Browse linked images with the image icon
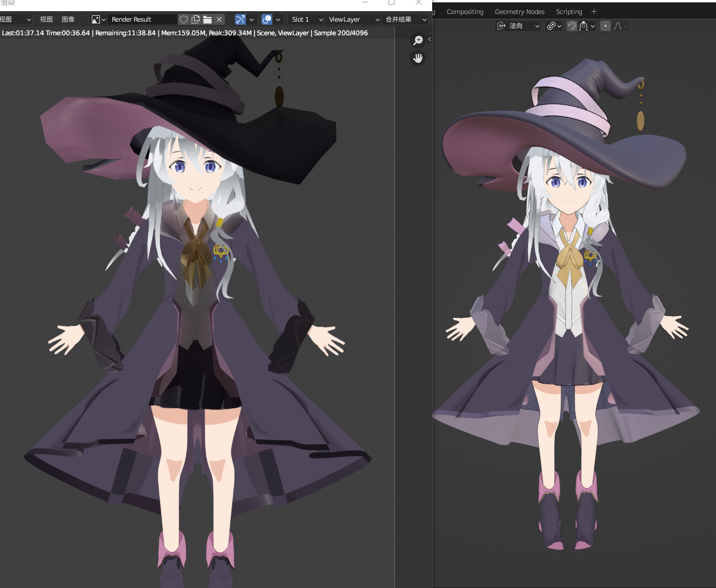The image size is (716, 588). [98, 19]
